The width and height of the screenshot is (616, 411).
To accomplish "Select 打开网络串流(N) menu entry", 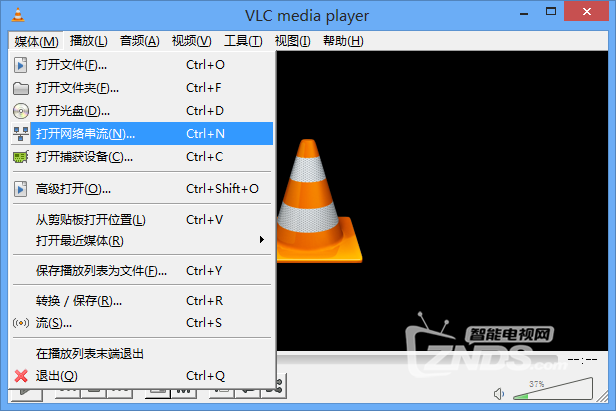I will coord(141,134).
